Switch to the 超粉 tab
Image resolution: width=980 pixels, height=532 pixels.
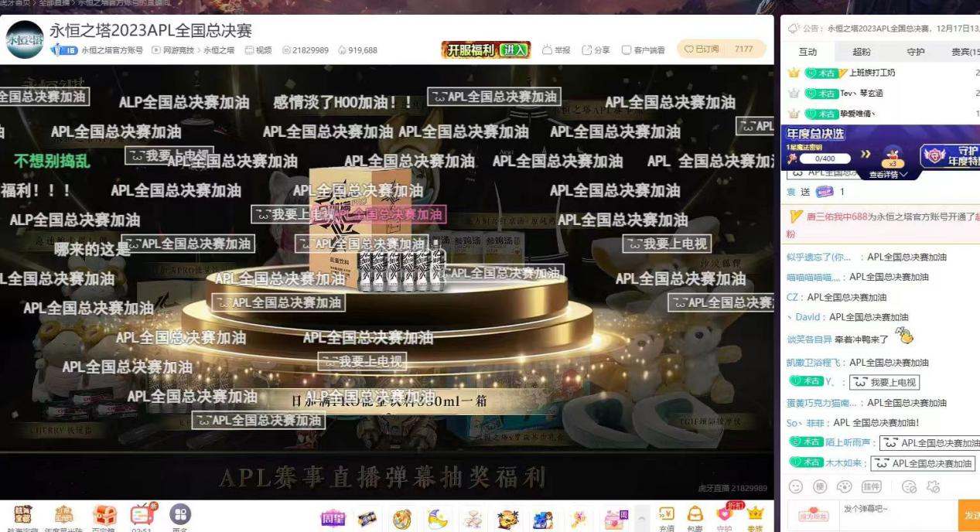[862, 53]
